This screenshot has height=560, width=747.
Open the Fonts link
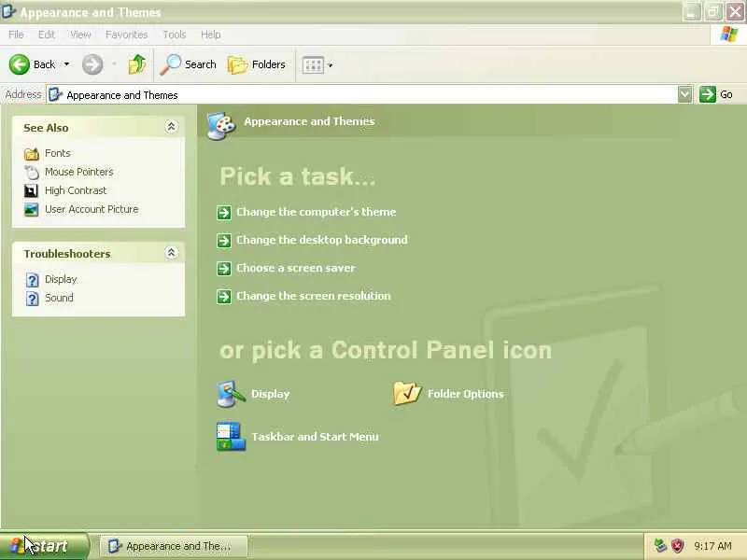click(x=58, y=153)
